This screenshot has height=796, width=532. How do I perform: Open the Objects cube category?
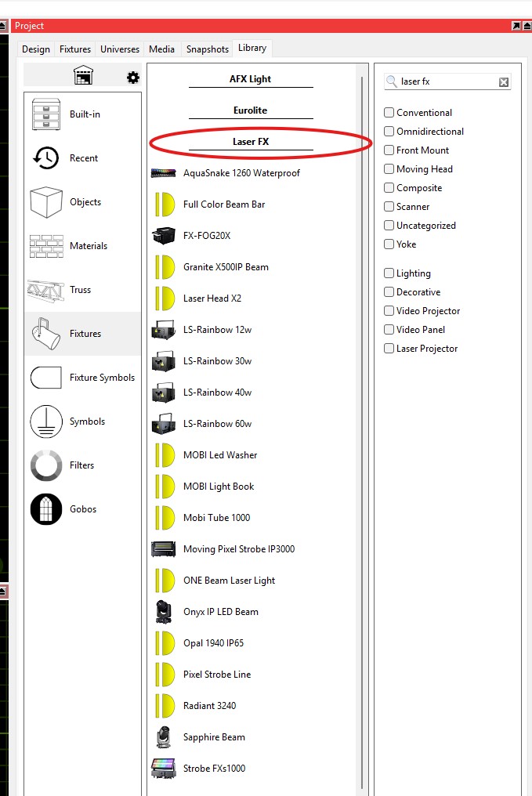[83, 202]
